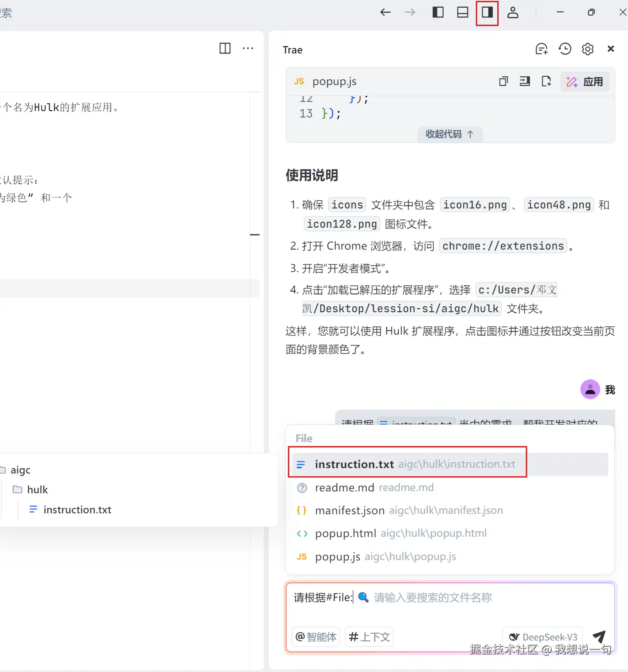Click the icon48.png inline code
Screen dimensions: 628x672
pyautogui.click(x=559, y=205)
